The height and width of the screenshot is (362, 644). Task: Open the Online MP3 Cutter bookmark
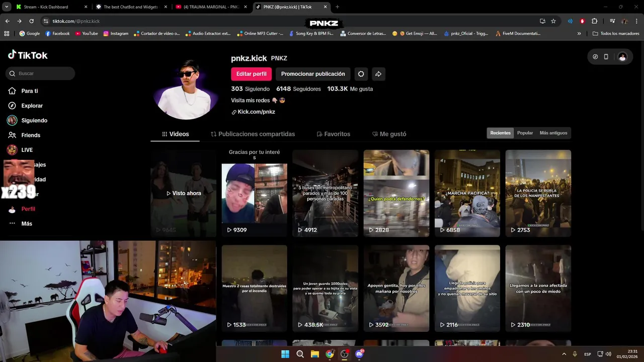tap(260, 34)
